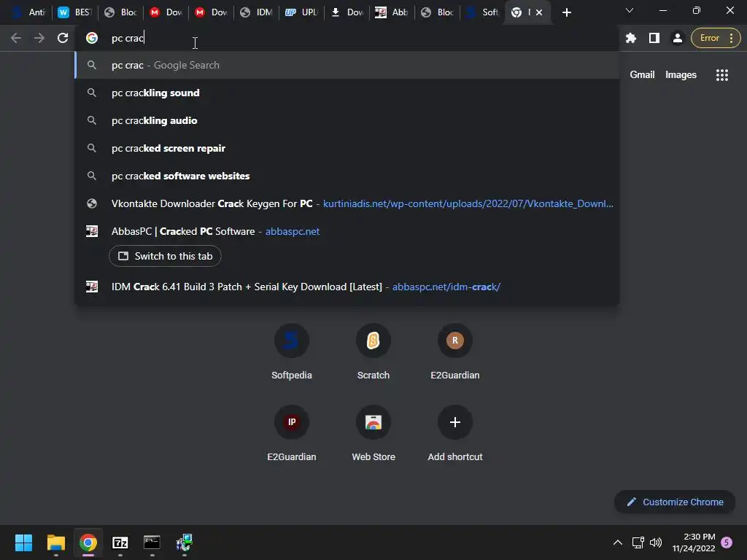Image resolution: width=747 pixels, height=560 pixels.
Task: Go forward to next page
Action: tap(39, 38)
